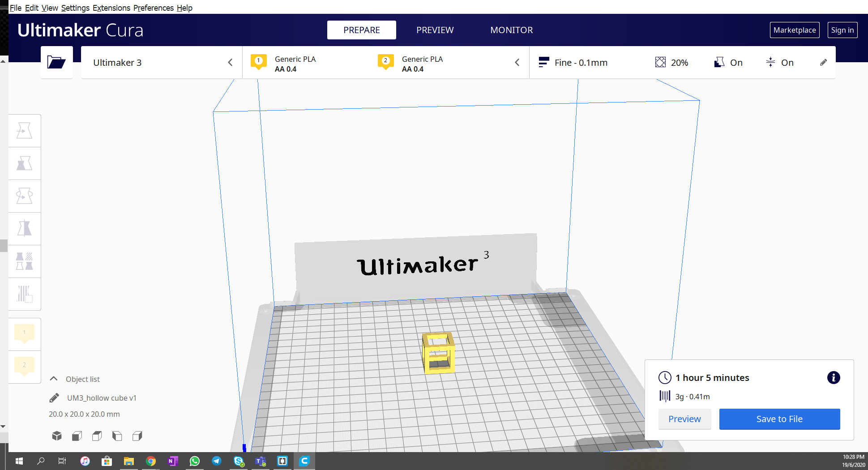Open the View menu
868x470 pixels.
(x=50, y=8)
